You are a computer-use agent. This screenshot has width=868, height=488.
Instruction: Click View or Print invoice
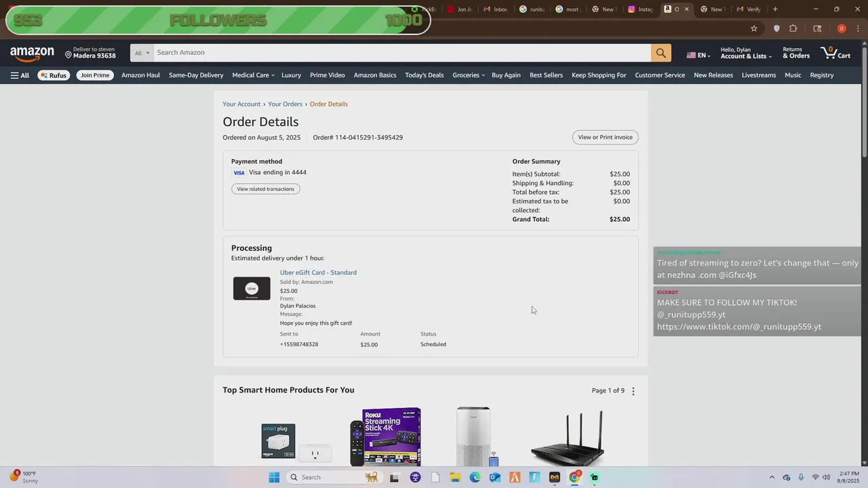(606, 137)
